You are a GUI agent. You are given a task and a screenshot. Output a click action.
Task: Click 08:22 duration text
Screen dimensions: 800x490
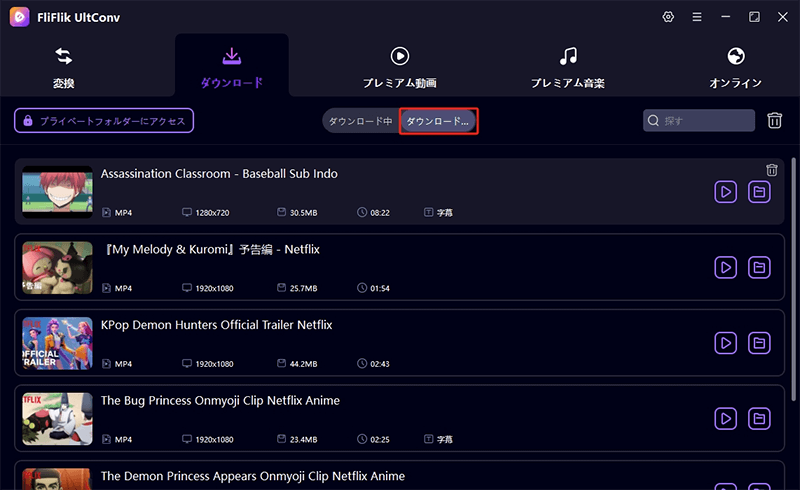click(x=380, y=213)
